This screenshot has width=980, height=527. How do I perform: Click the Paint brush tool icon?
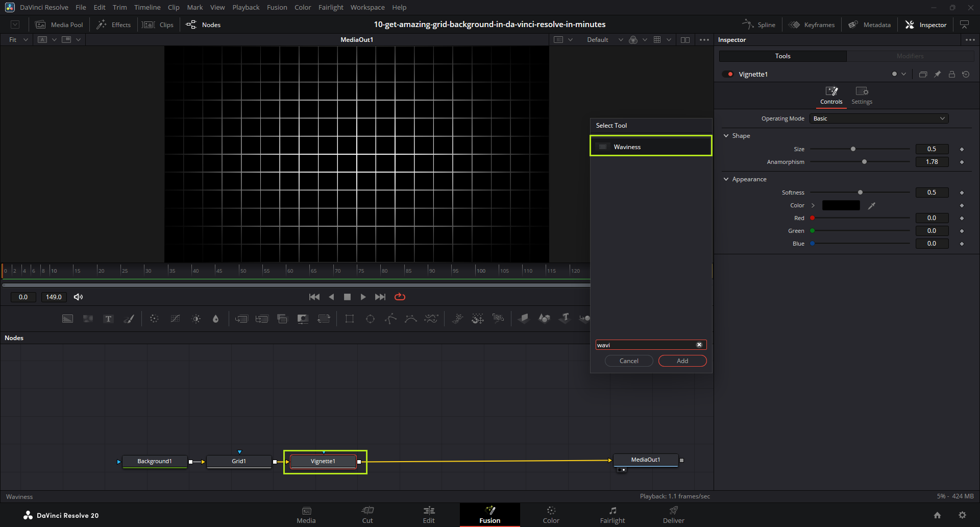129,319
